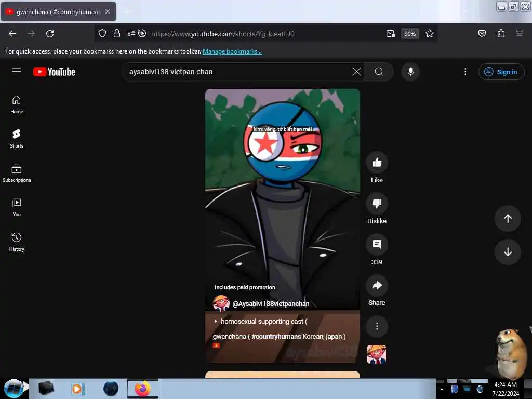
Task: Open the You section in the sidebar
Action: (x=17, y=208)
